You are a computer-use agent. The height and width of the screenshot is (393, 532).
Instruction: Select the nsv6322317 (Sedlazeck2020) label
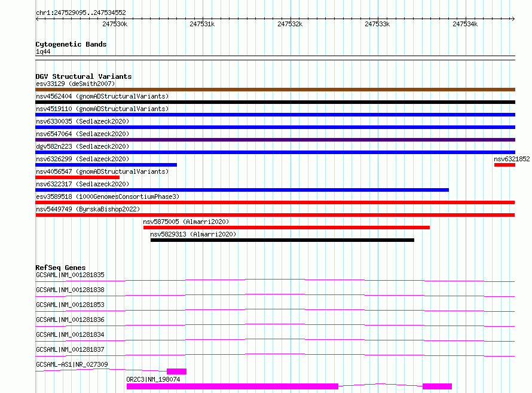pos(82,184)
